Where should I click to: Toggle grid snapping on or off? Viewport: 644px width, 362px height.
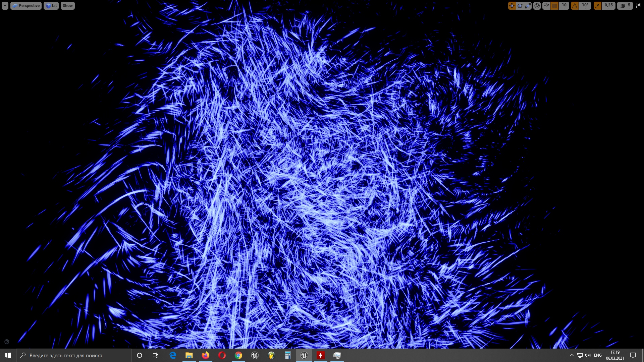tap(554, 6)
